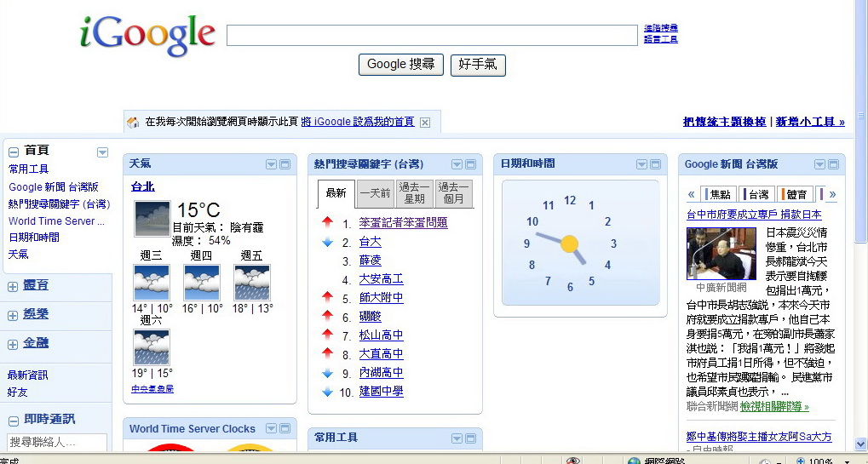Open the 新增小工具 link

[x=810, y=122]
